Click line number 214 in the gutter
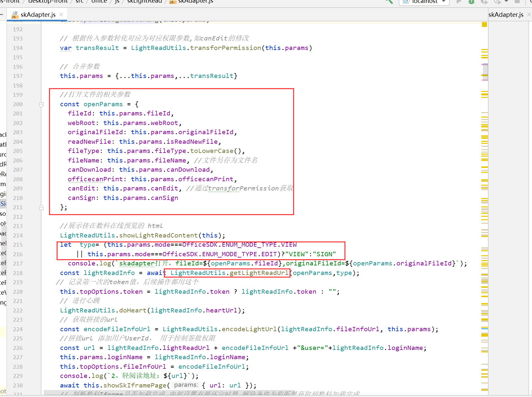This screenshot has width=532, height=397. click(18, 236)
